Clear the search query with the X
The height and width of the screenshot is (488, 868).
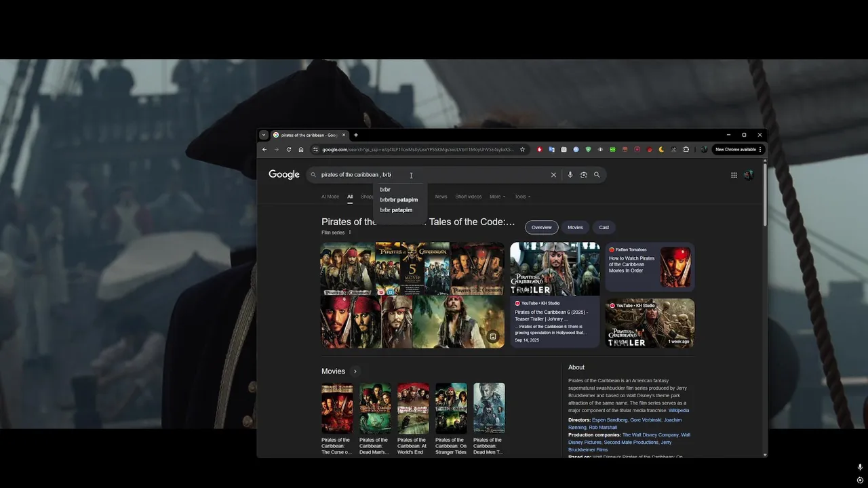pyautogui.click(x=553, y=175)
